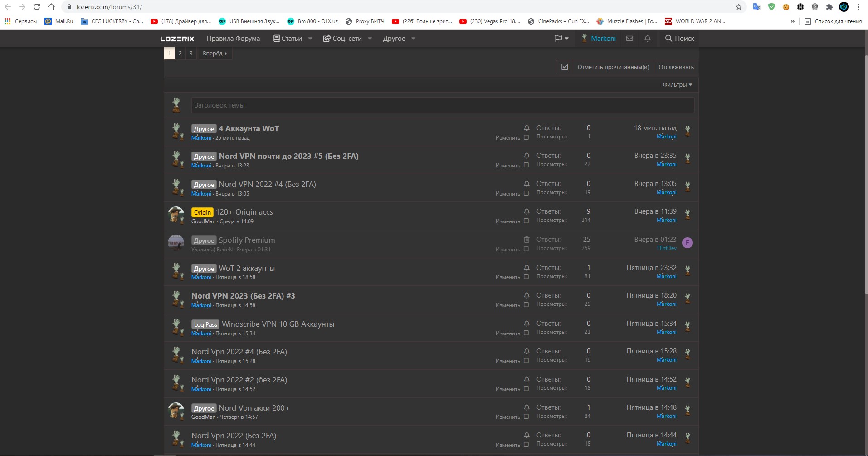The height and width of the screenshot is (456, 868).
Task: Open the Сервисы apps bookmark
Action: 20,21
